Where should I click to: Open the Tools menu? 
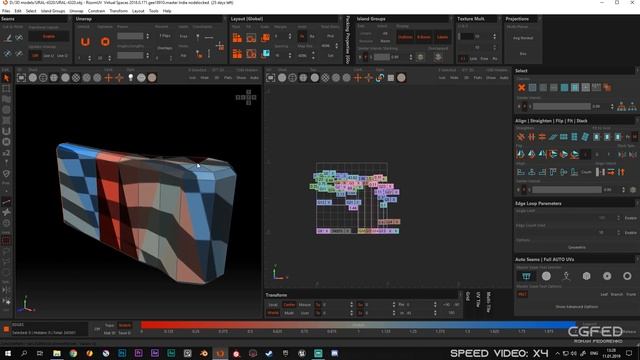(x=153, y=11)
